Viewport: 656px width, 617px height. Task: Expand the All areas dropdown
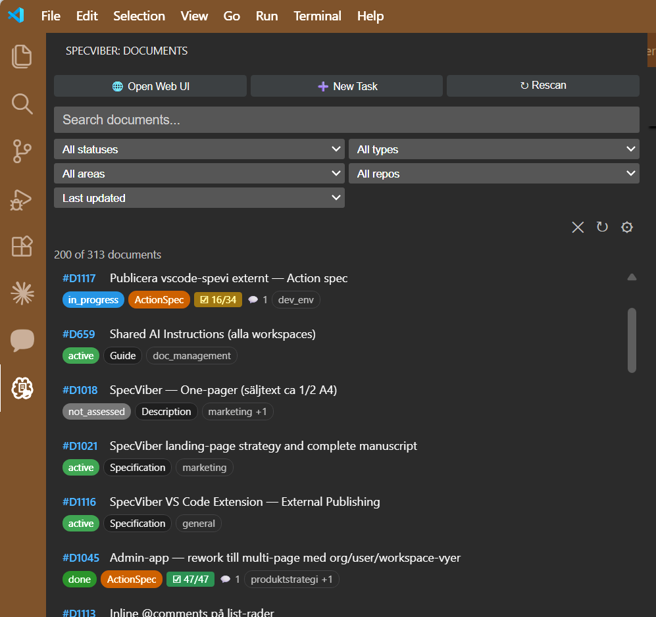[199, 174]
